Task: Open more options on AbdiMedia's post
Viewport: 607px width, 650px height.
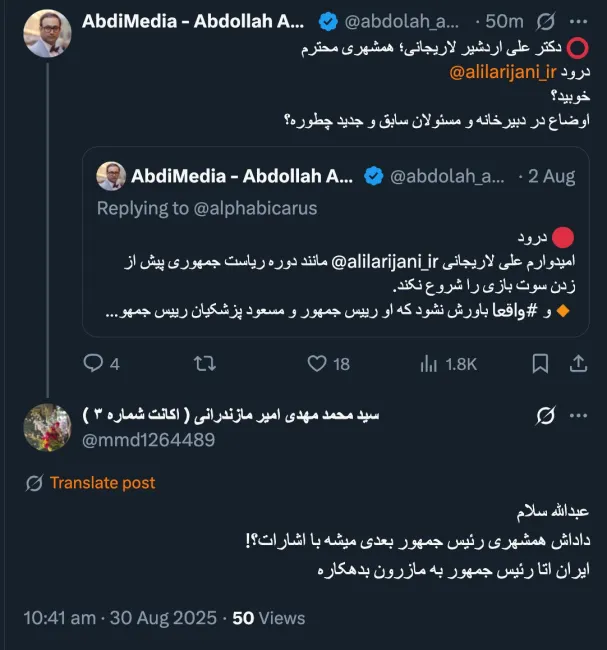Action: pyautogui.click(x=579, y=21)
